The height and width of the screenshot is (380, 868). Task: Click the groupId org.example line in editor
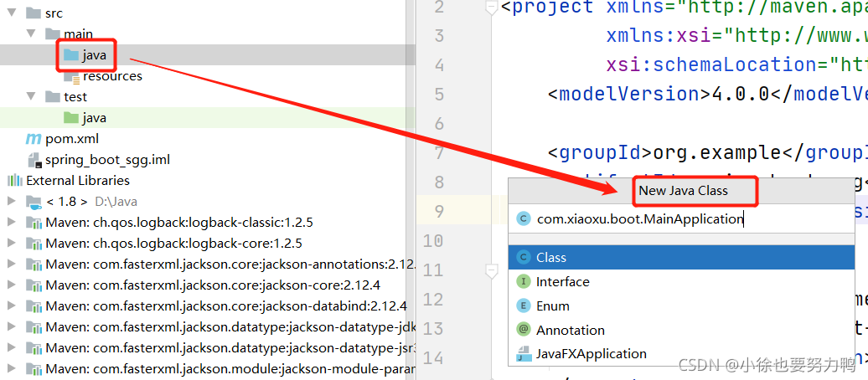[x=708, y=152]
